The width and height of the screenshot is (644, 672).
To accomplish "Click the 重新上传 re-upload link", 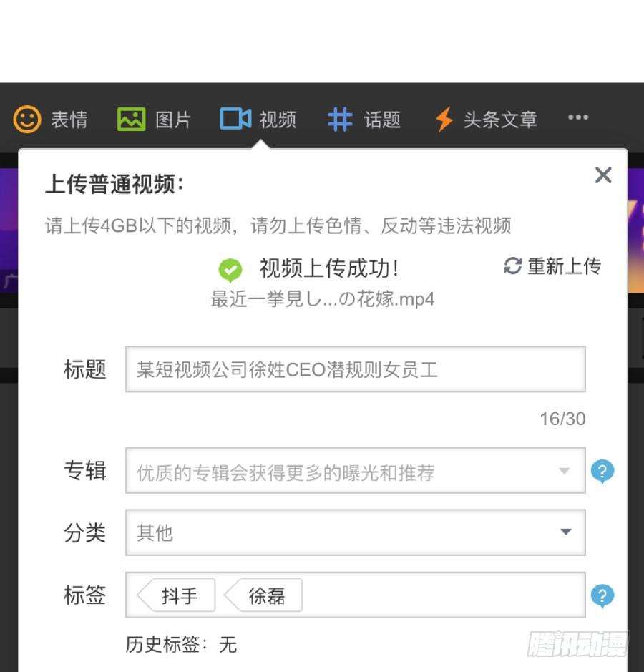I will (564, 266).
